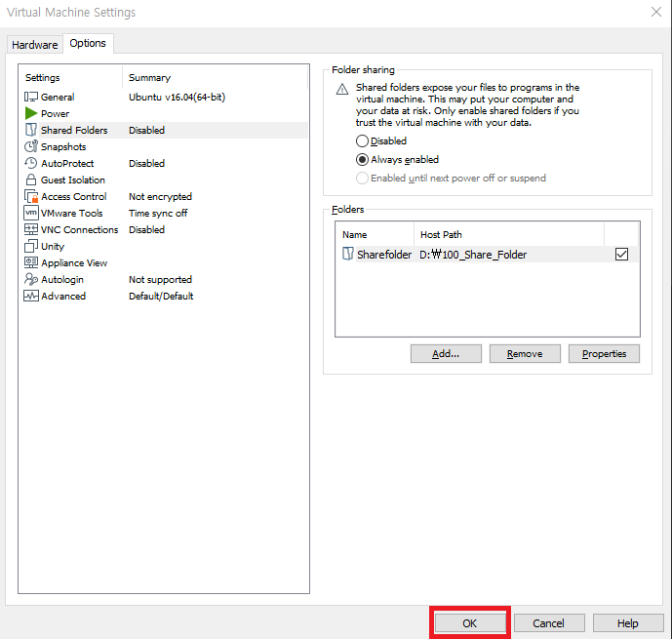Viewport: 672px width, 639px height.
Task: Close the Virtual Machine Settings dialog
Action: tap(656, 12)
